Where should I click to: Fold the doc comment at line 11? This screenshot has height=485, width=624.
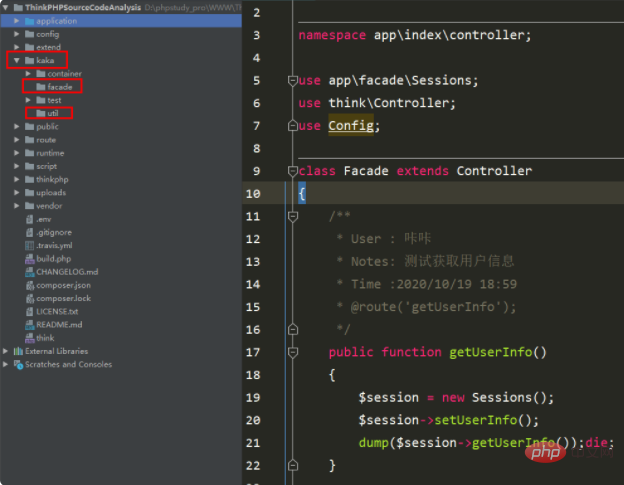293,217
